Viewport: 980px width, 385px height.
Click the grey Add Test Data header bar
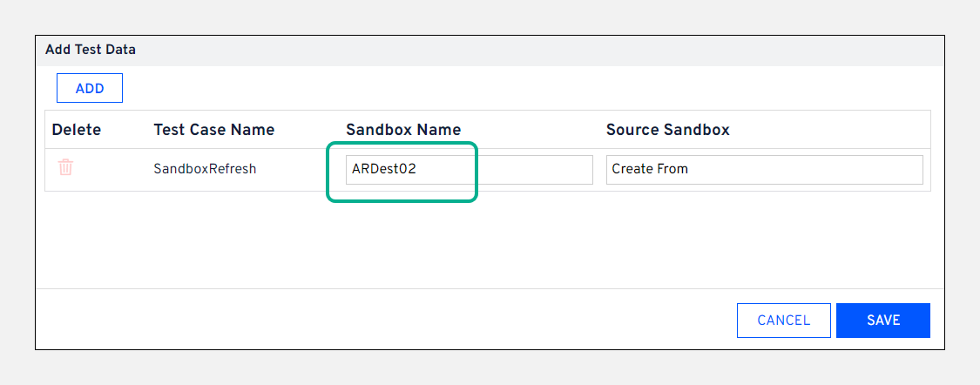coord(523,50)
